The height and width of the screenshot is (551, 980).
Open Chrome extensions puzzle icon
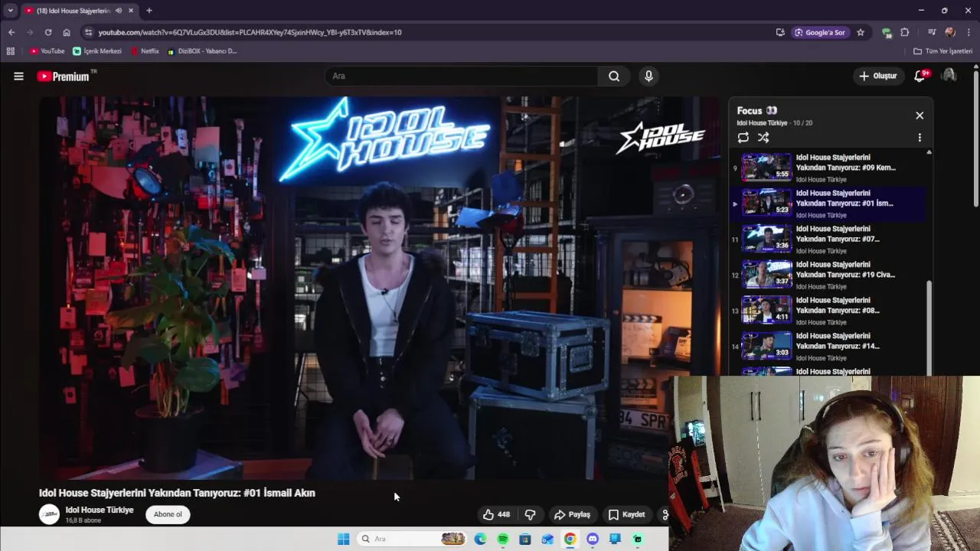pyautogui.click(x=905, y=32)
